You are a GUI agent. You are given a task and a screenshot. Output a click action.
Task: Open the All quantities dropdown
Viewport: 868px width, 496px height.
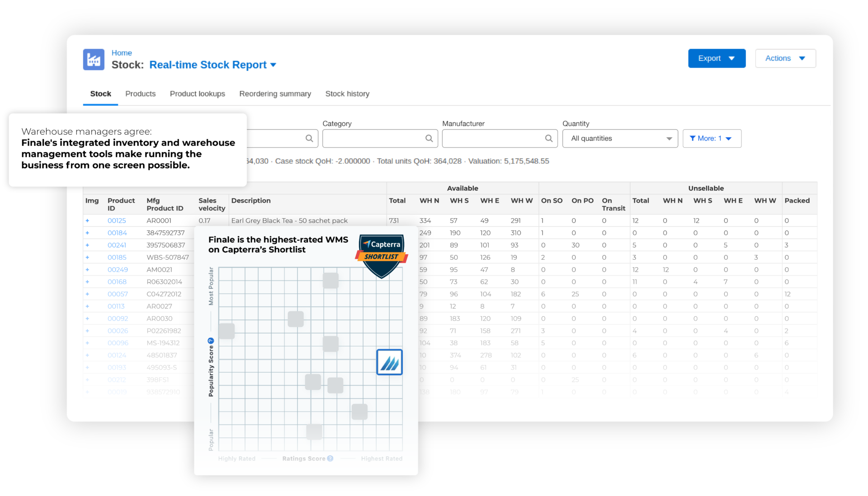click(620, 138)
